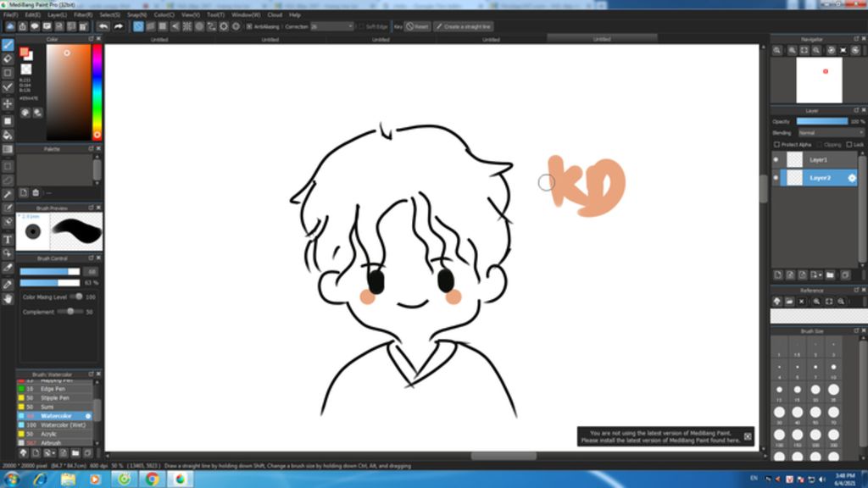The image size is (868, 488).
Task: Hide Layer1 using its visibility dot
Action: tap(776, 160)
